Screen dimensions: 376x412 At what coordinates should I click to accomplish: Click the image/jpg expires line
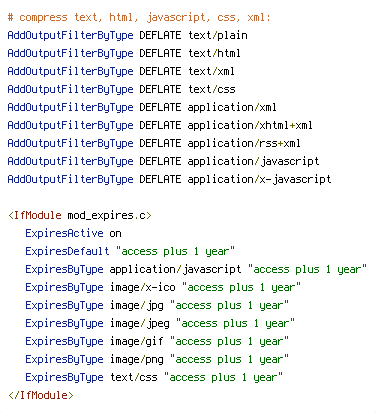click(157, 305)
